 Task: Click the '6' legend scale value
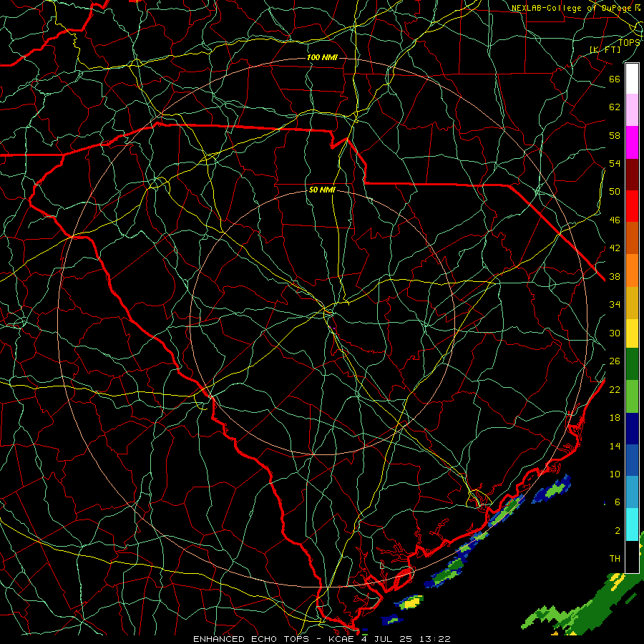[618, 502]
